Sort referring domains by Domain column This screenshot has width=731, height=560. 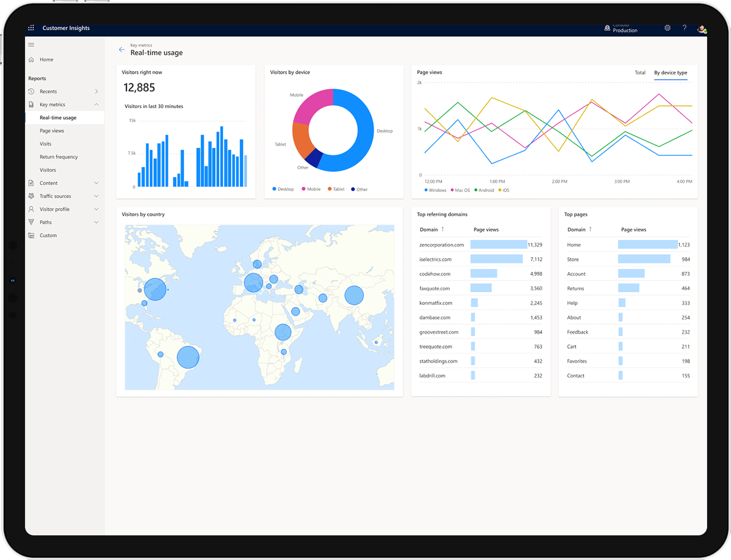pyautogui.click(x=428, y=230)
